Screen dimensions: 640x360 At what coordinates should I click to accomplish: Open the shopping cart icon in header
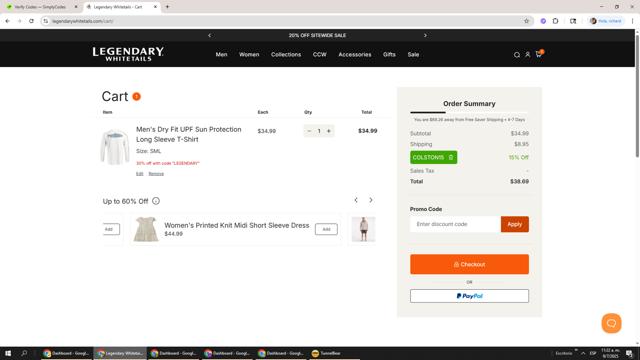tap(539, 54)
